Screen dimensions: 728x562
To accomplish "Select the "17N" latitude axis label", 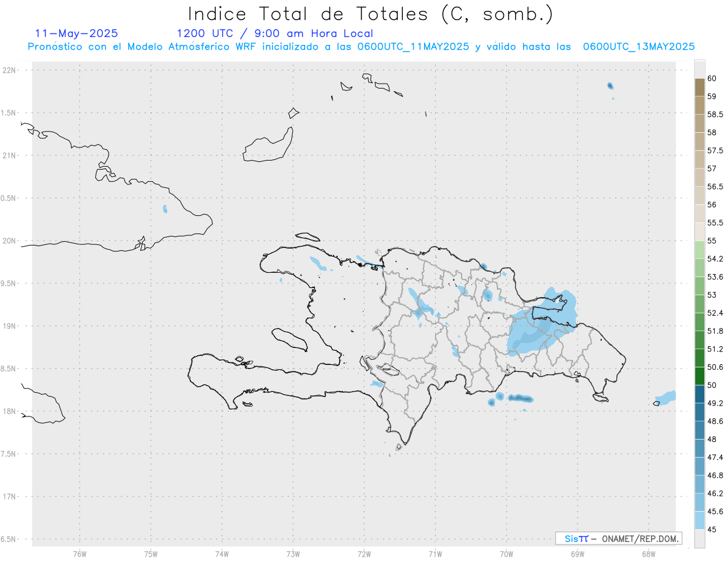I will tap(10, 497).
